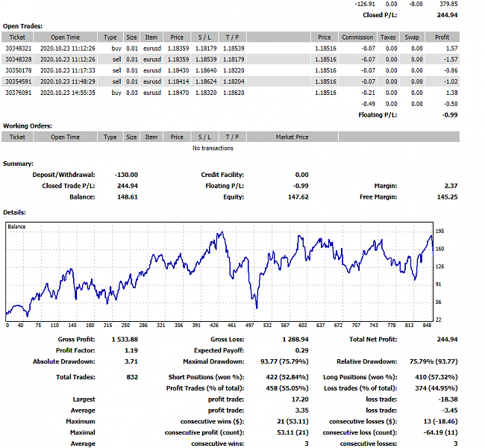The image size is (485, 448).
Task: Select Balance value 148.61
Action: pyautogui.click(x=128, y=197)
